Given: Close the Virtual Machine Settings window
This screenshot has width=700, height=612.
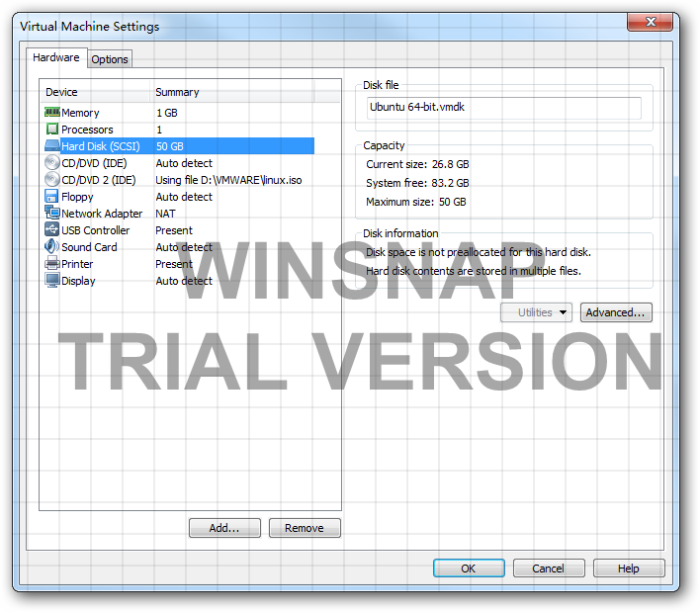Looking at the screenshot, I should (650, 22).
